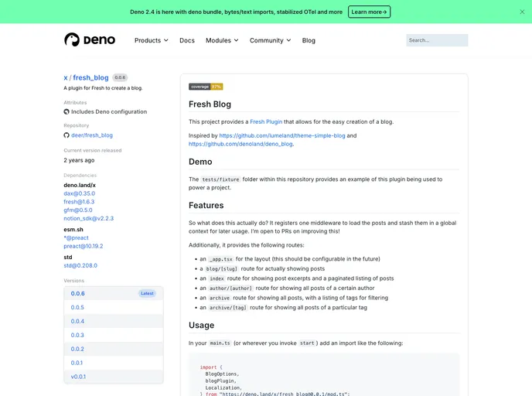532x396 pixels.
Task: Open the Blog page
Action: (309, 40)
